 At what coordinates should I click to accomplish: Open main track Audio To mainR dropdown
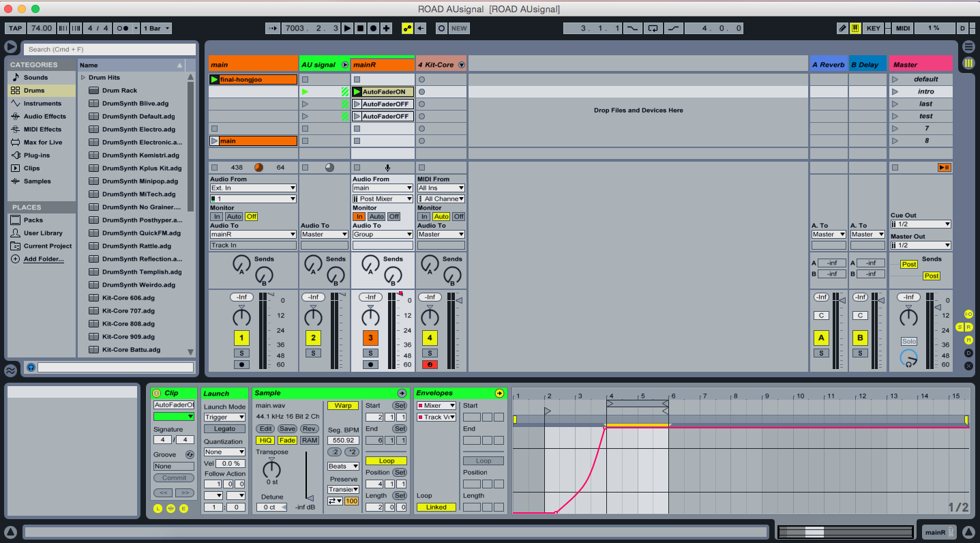tap(253, 234)
